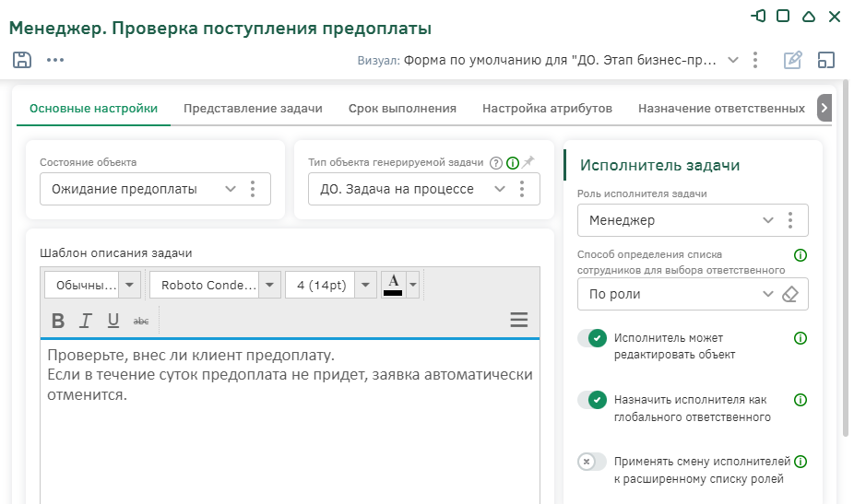Click the edit form pencil icon
This screenshot has height=504, width=854.
[792, 60]
